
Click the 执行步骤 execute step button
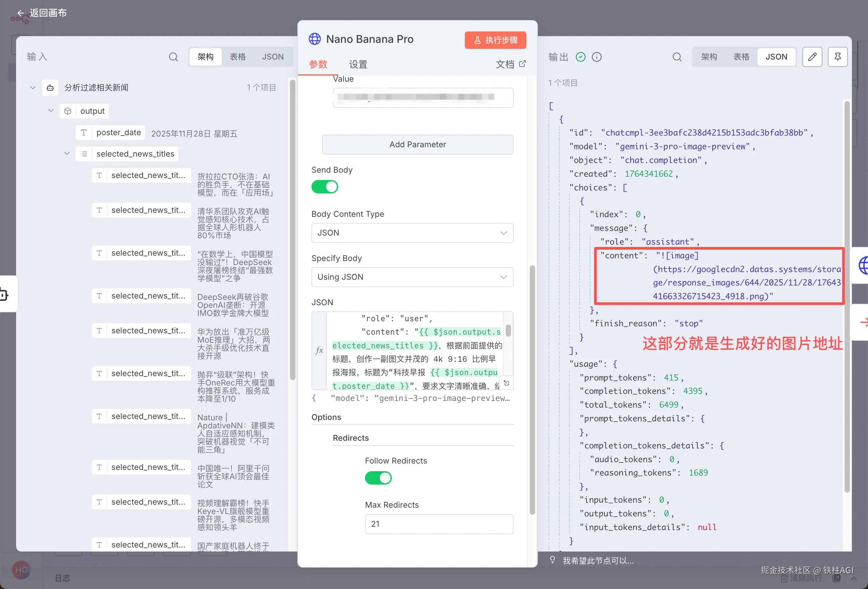(495, 40)
